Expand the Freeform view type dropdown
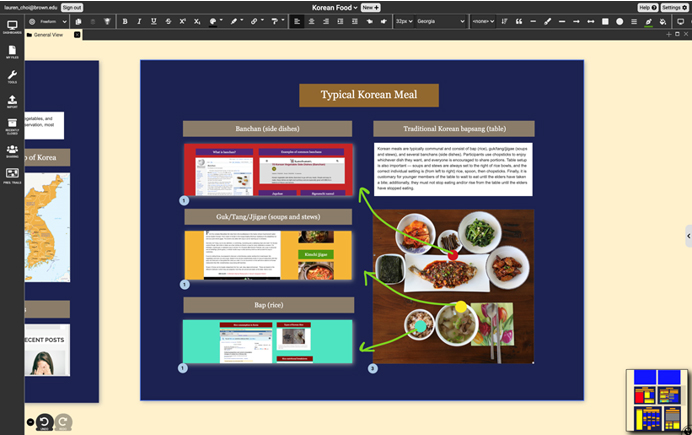This screenshot has width=692, height=435. click(x=50, y=21)
